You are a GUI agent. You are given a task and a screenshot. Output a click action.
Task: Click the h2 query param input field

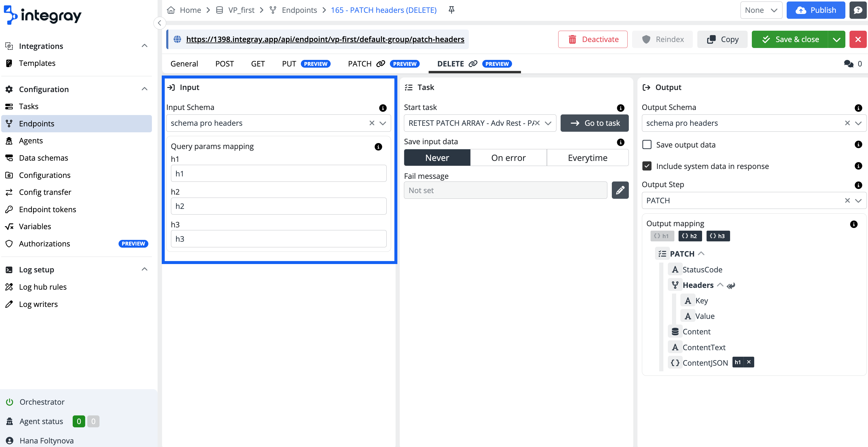pyautogui.click(x=278, y=206)
